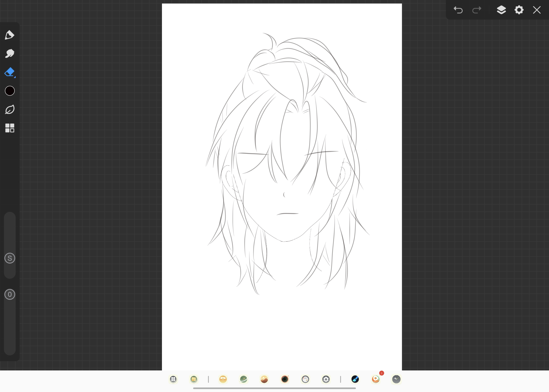The width and height of the screenshot is (549, 392).
Task: Open the app drawer in dock
Action: (x=173, y=379)
